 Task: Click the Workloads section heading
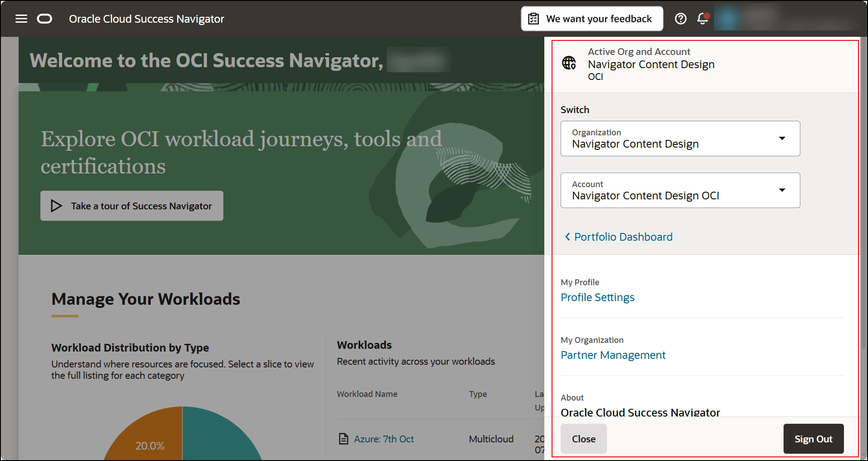coord(364,345)
